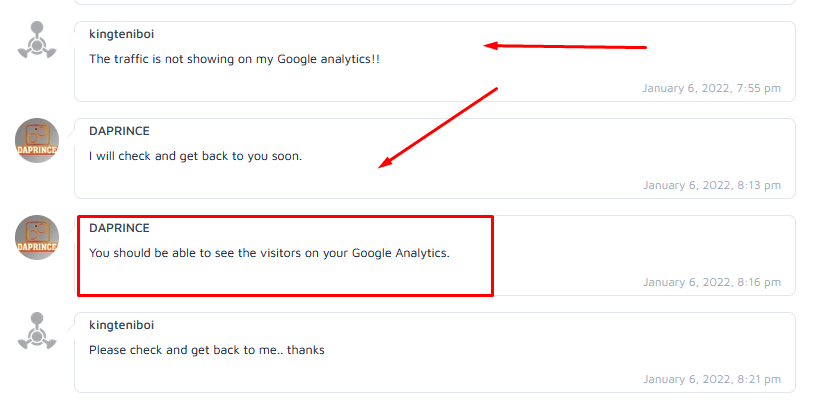Open kingteniboi's profile from the first message

121,34
